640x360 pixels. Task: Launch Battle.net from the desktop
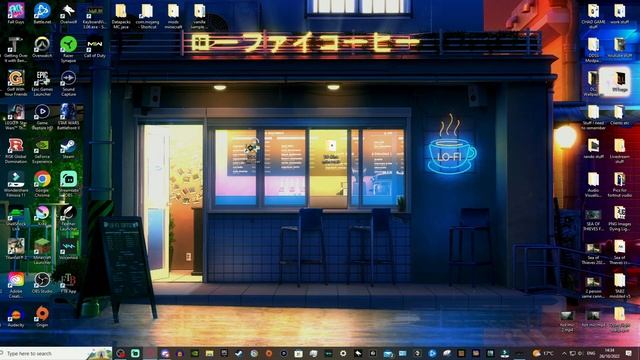tap(42, 13)
